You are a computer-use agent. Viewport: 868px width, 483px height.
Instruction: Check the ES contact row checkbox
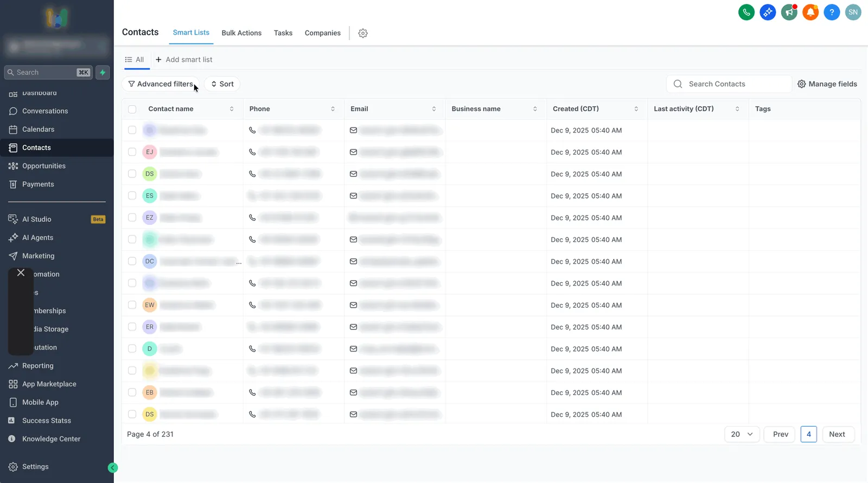coord(132,196)
